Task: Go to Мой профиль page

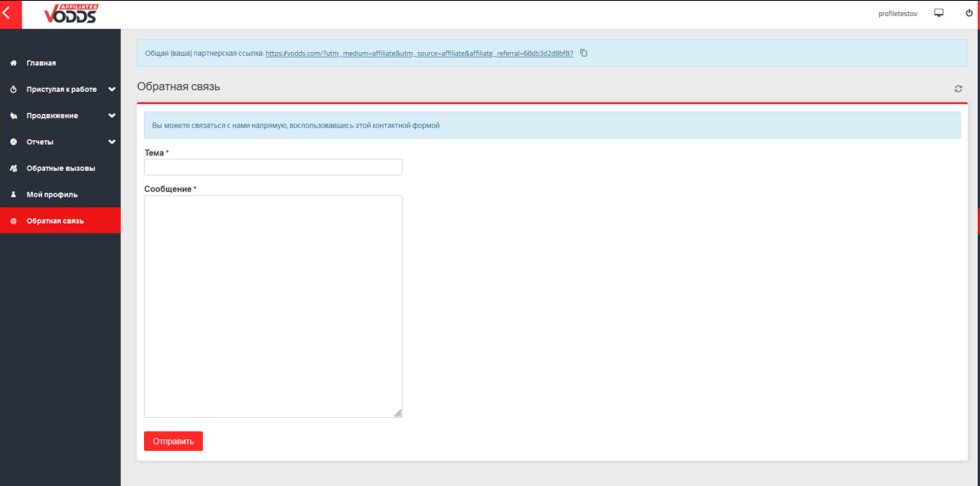Action: tap(52, 194)
